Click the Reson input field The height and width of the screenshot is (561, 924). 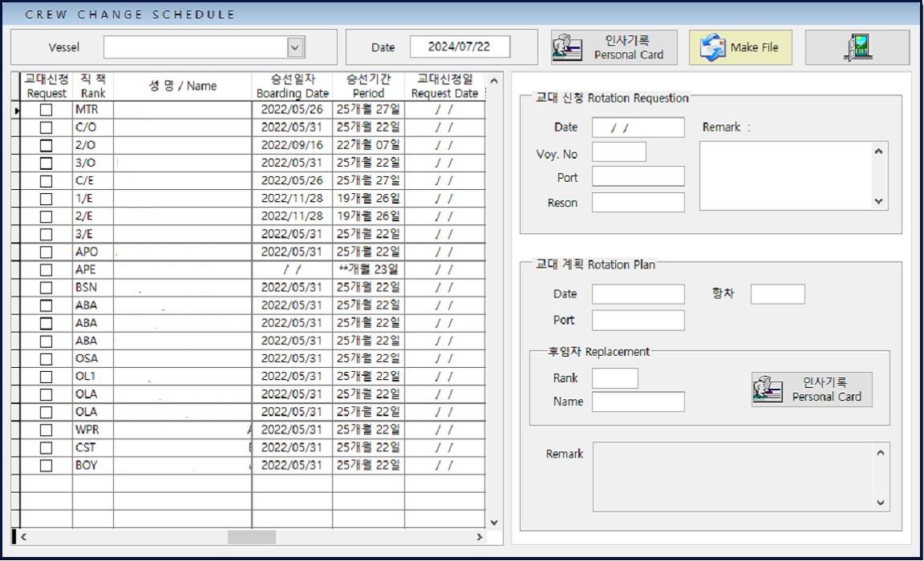[638, 202]
